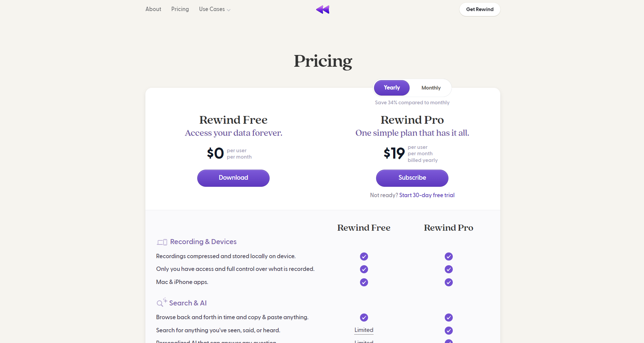Click the Limited label for search row

[364, 330]
